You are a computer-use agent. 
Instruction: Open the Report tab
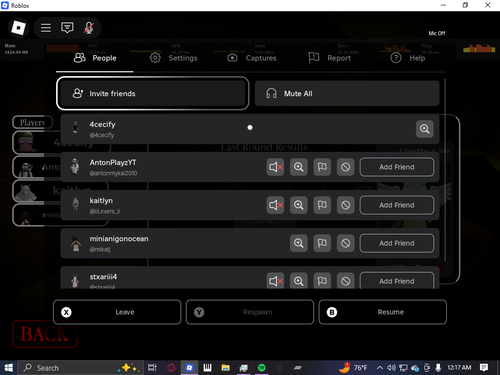329,58
